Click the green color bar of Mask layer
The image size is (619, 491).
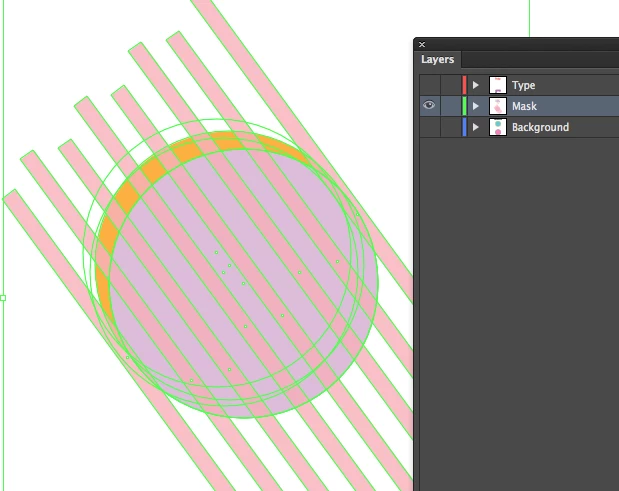pos(464,106)
